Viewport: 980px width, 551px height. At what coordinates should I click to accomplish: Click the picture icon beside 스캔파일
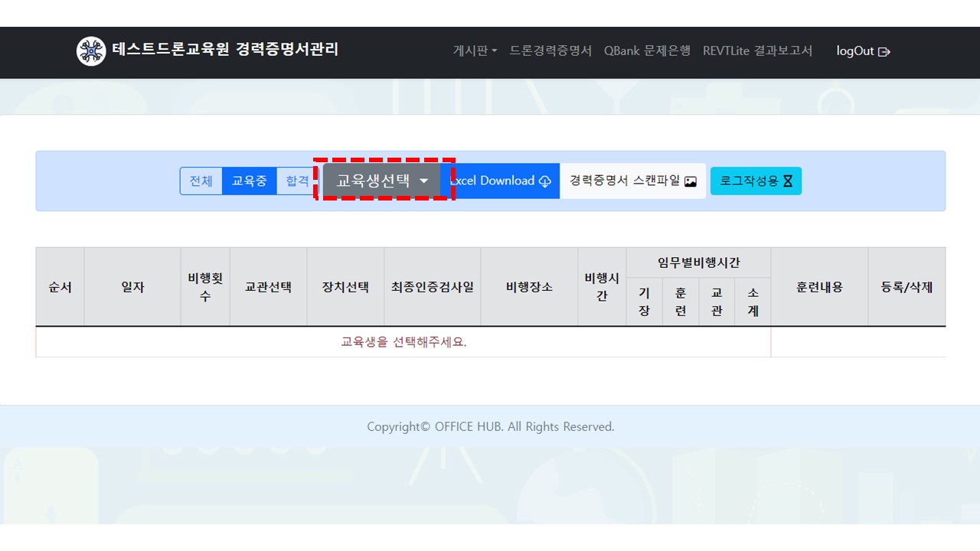coord(691,181)
